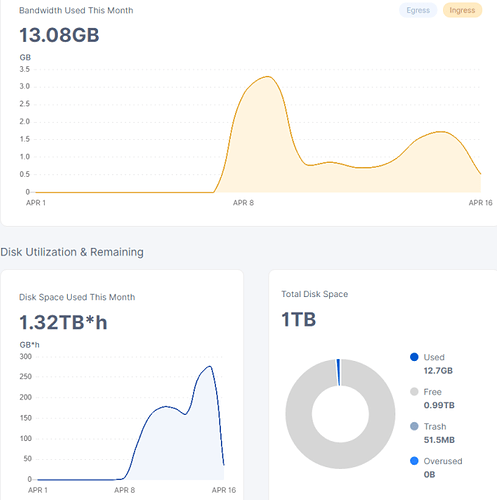Screen dimensions: 497x500
Task: Click the bandwidth chart peak near APR 8
Action: pos(268,77)
